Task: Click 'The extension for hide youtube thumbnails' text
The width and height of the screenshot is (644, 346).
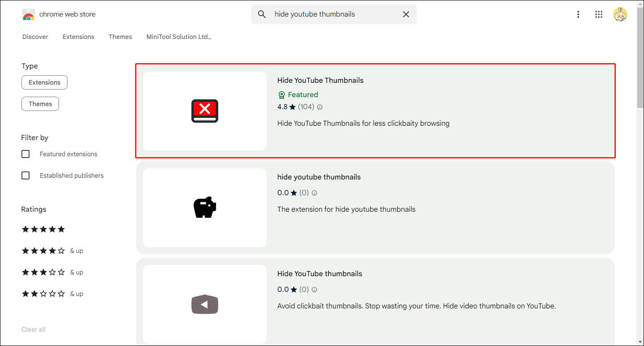Action: tap(346, 209)
